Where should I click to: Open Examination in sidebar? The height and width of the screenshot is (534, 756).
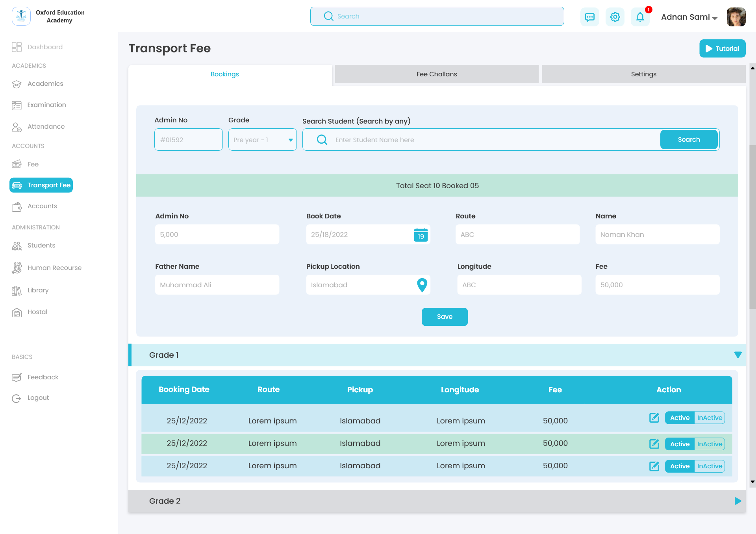(46, 105)
